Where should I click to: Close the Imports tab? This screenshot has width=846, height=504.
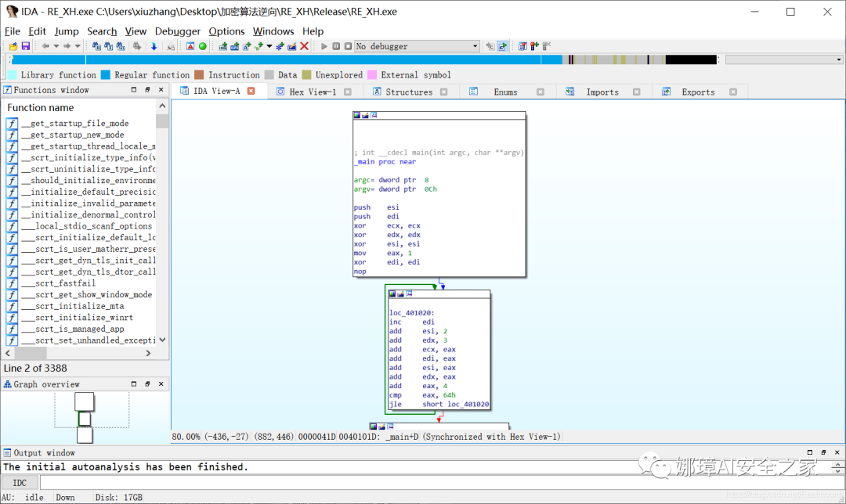[637, 92]
